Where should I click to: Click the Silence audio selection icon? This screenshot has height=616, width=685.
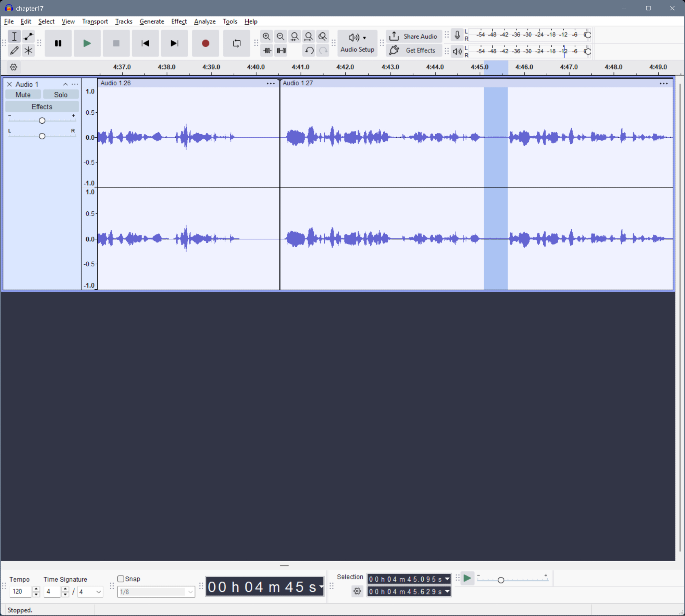(281, 51)
